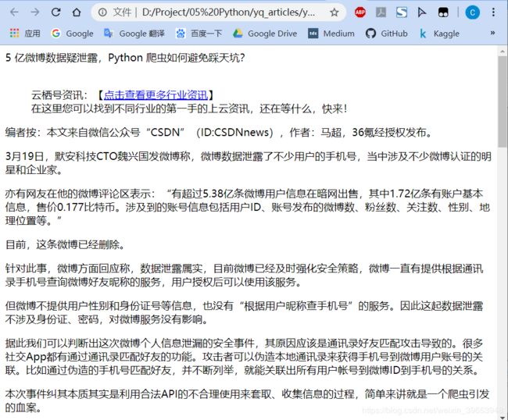This screenshot has height=420, width=508.
Task: View site information icon in address bar
Action: [102, 12]
